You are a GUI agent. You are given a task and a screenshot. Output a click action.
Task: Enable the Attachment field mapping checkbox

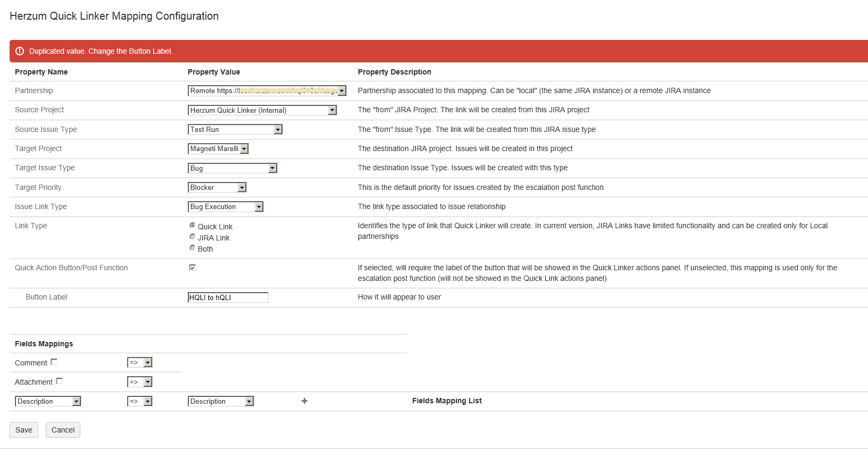60,381
